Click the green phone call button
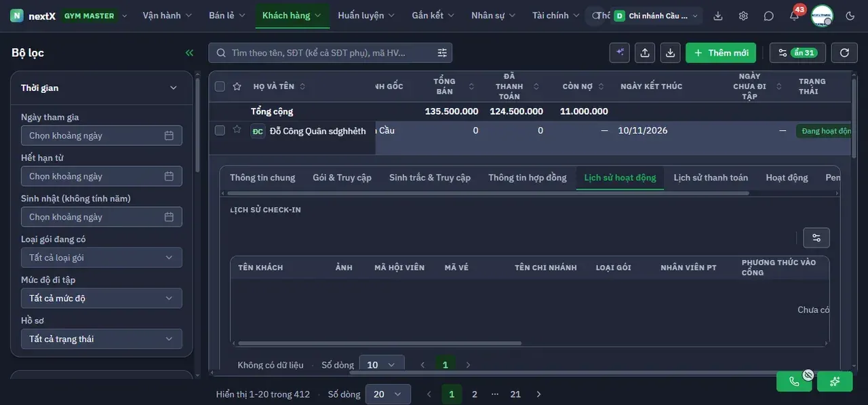Image resolution: width=868 pixels, height=405 pixels. [x=794, y=381]
